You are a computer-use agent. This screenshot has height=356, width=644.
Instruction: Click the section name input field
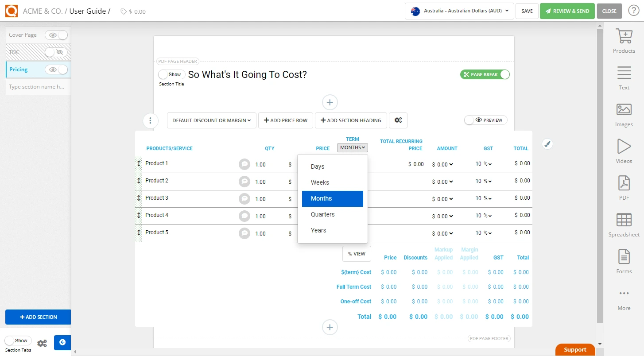click(x=38, y=86)
